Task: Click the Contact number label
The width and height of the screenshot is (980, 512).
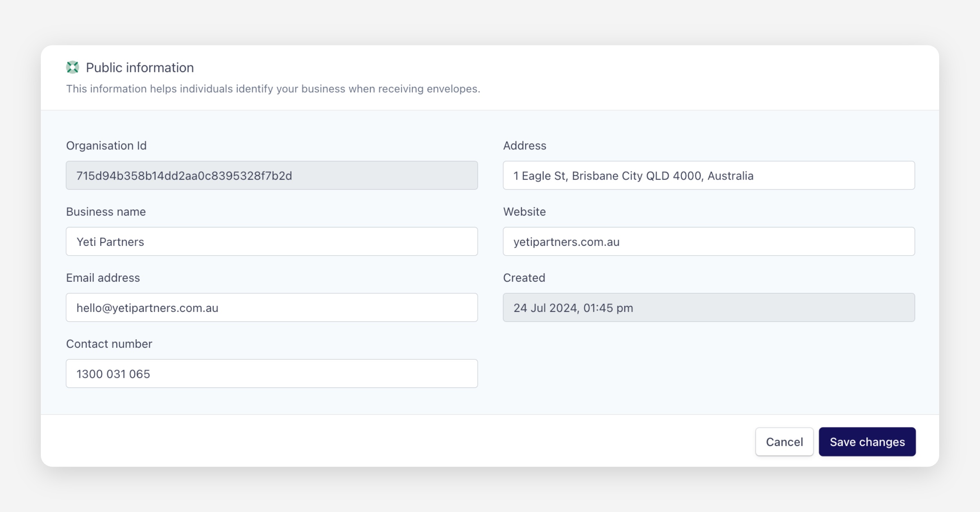Action: click(x=109, y=344)
